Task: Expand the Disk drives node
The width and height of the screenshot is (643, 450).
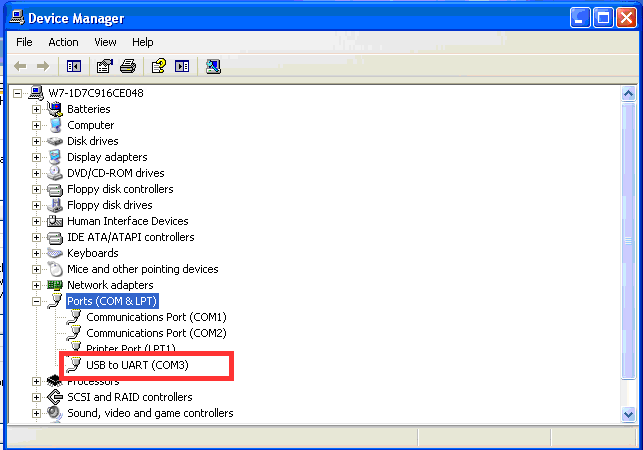Action: (37, 141)
